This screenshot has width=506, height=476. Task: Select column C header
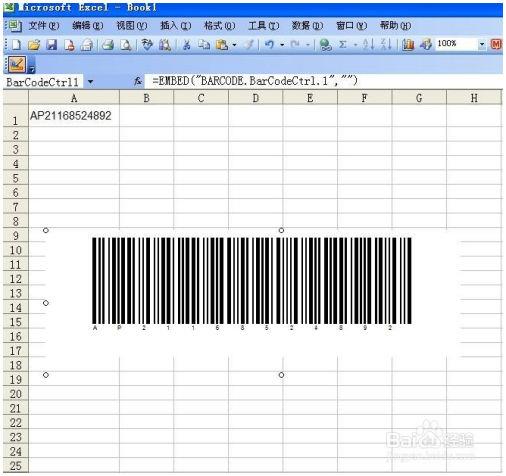(201, 98)
